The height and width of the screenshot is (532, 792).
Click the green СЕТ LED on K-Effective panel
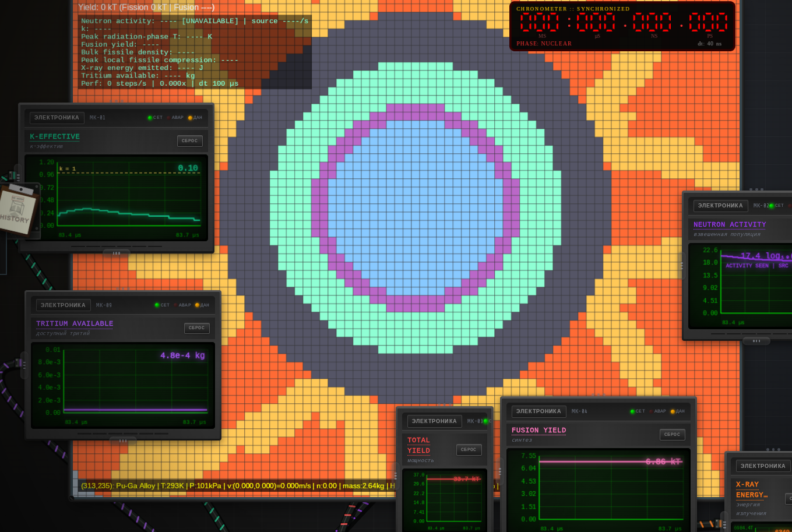click(x=150, y=118)
